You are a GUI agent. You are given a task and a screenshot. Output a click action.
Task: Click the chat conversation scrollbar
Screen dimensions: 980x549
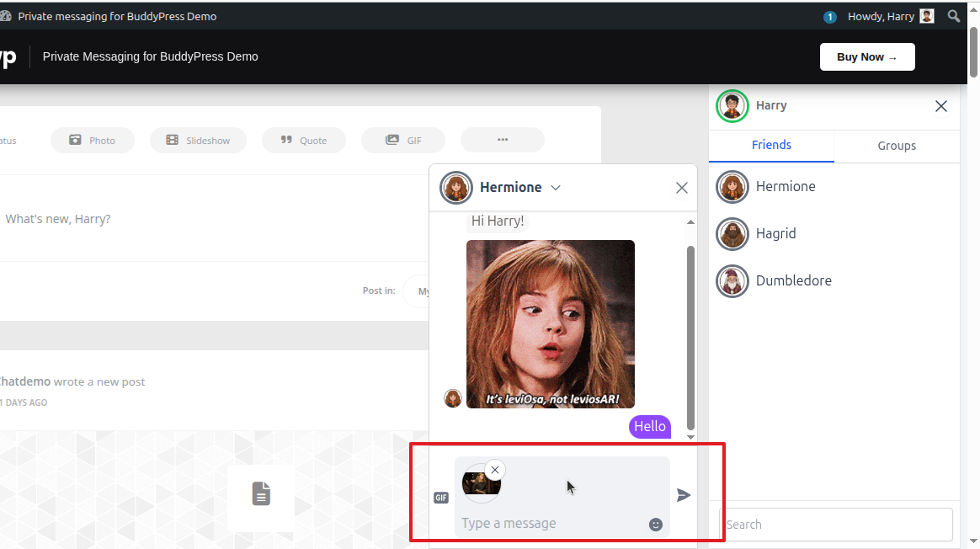pos(691,337)
